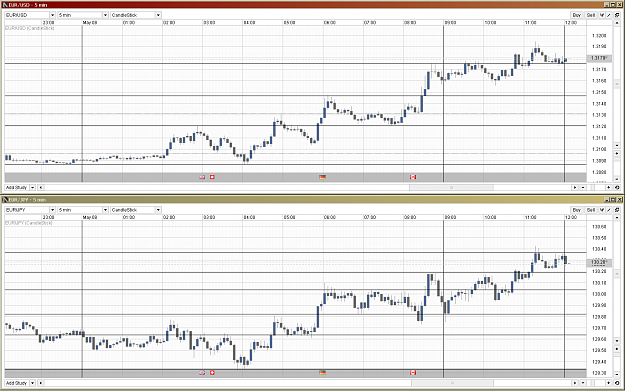Click scroll-left arrow beside Add Study in EUR/USD chart

(x=41, y=187)
